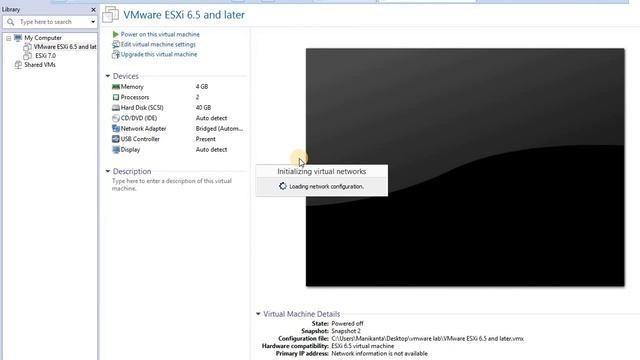640x360 pixels.
Task: Select the Display device icon
Action: tap(116, 149)
